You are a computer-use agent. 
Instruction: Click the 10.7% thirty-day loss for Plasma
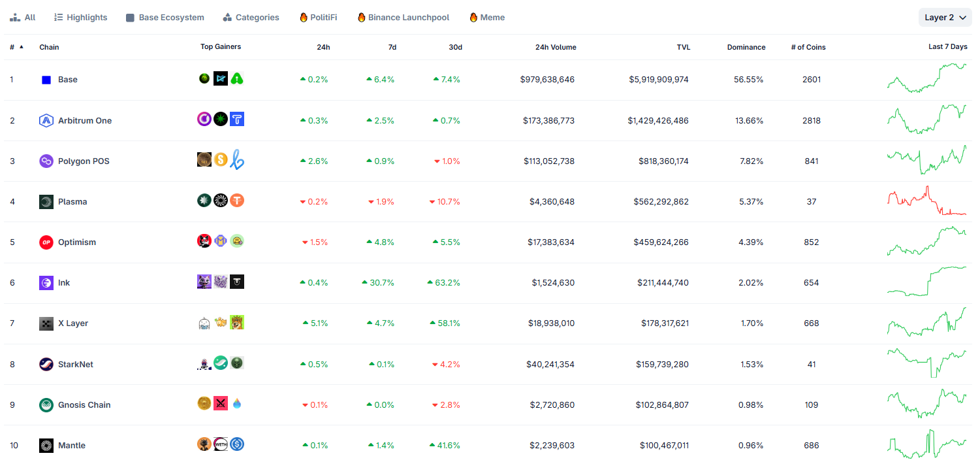(445, 201)
